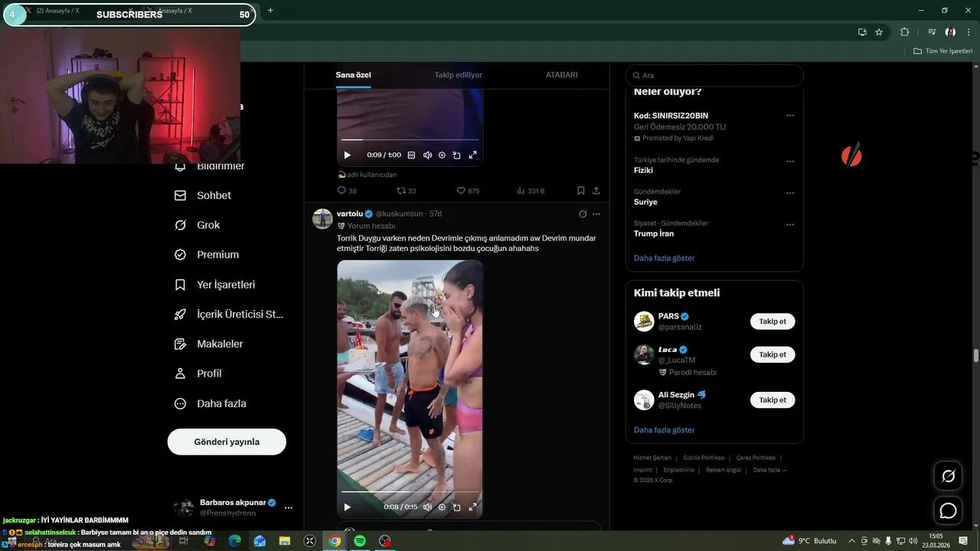
Task: Open Spotify from the taskbar
Action: (360, 541)
